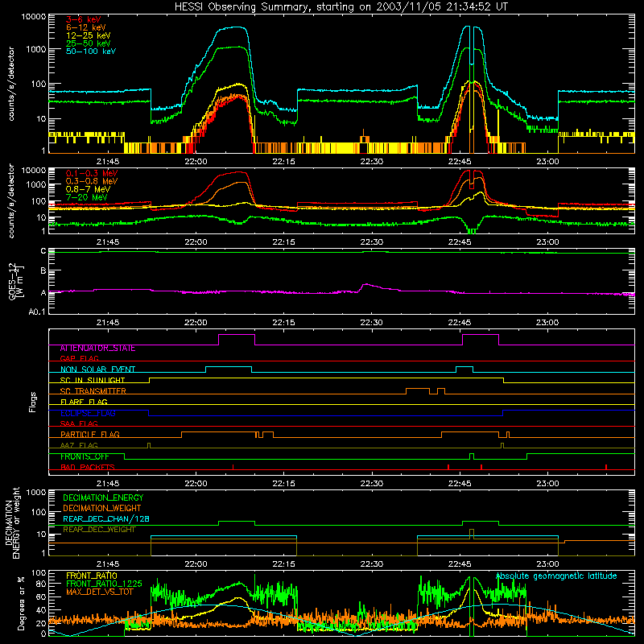Screen dimensions: 644x644
Task: Click the SC_TRANSMITTER flag label
Action: coord(93,391)
